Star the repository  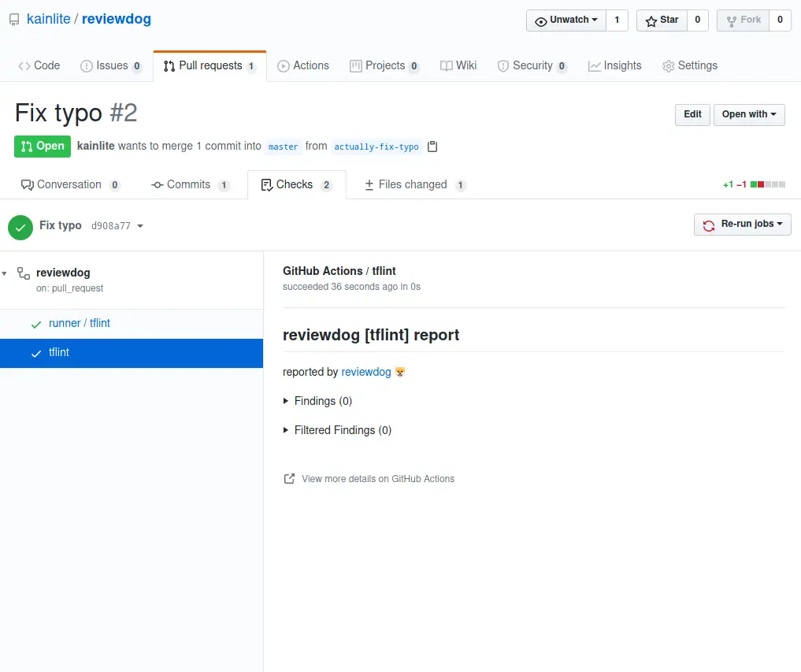[662, 20]
